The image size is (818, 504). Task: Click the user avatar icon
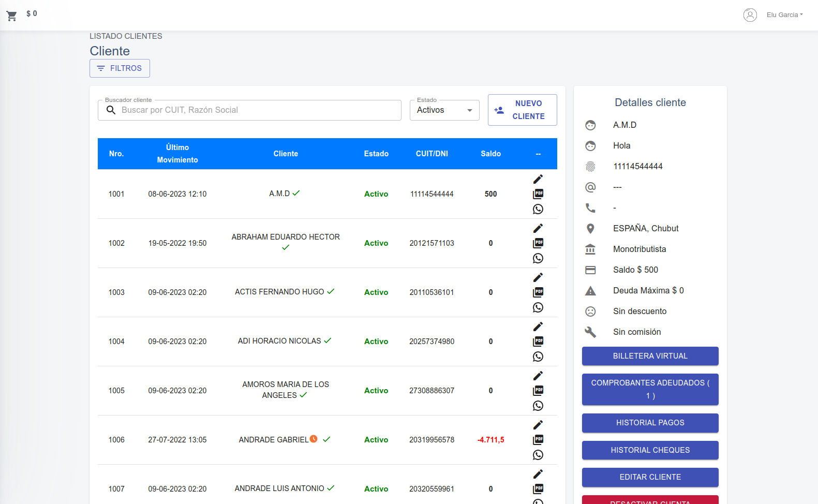click(x=750, y=15)
